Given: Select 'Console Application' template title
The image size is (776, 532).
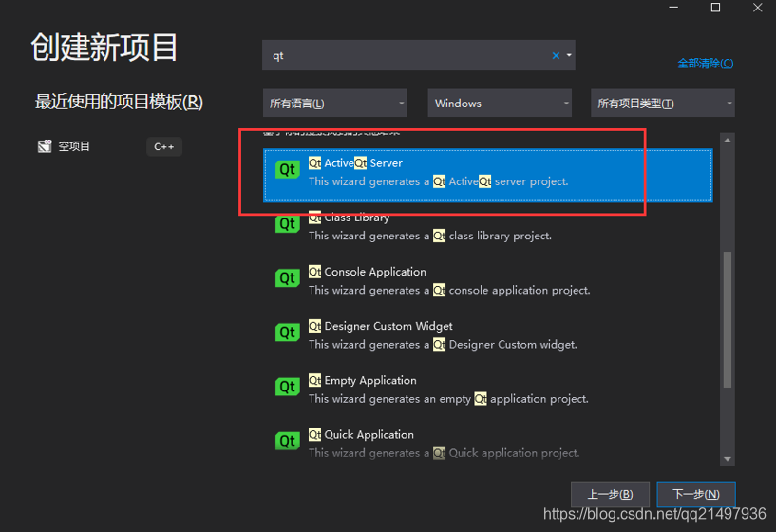Looking at the screenshot, I should pos(375,272).
